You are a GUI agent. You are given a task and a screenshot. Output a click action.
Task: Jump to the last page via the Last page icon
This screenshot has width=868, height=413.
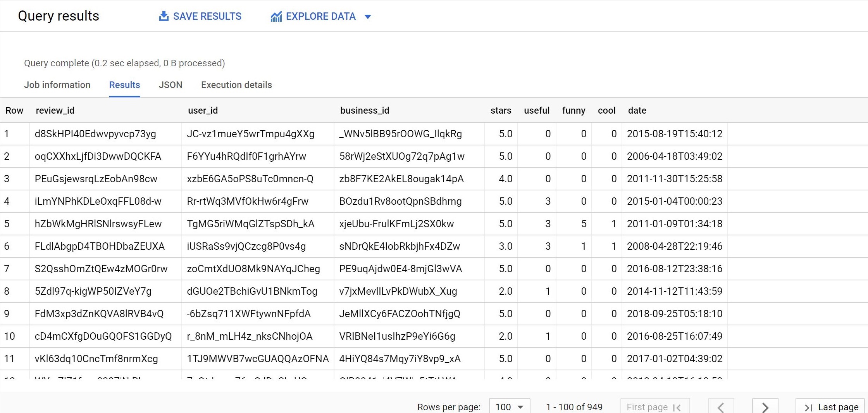coord(809,407)
